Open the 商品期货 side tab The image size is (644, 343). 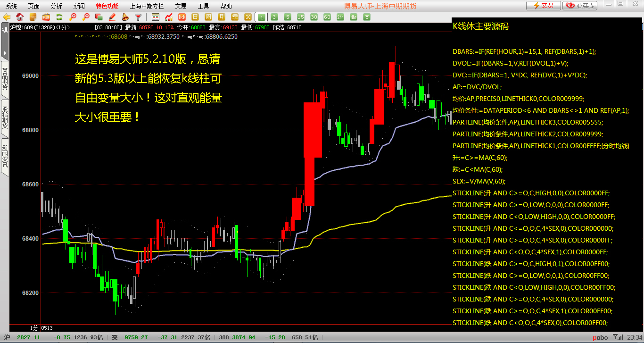[5, 79]
